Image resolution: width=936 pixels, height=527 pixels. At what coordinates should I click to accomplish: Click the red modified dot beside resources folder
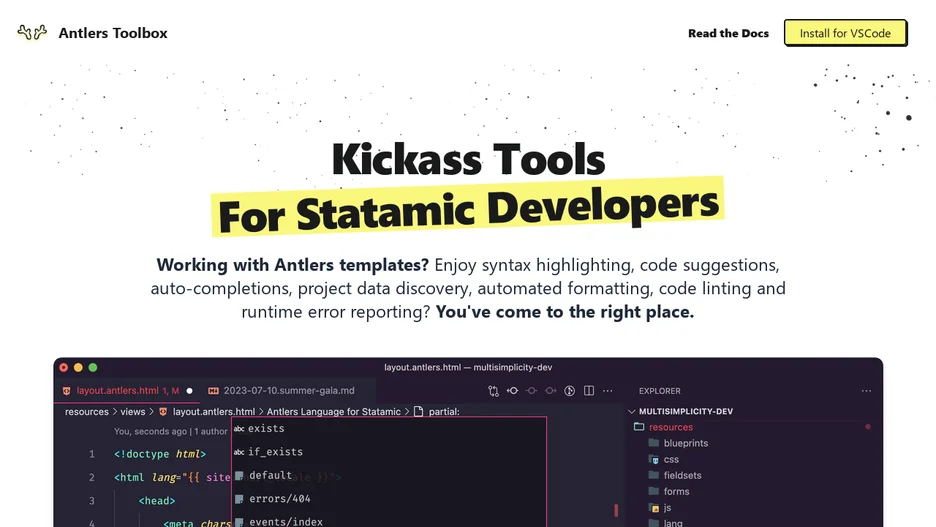pos(868,427)
